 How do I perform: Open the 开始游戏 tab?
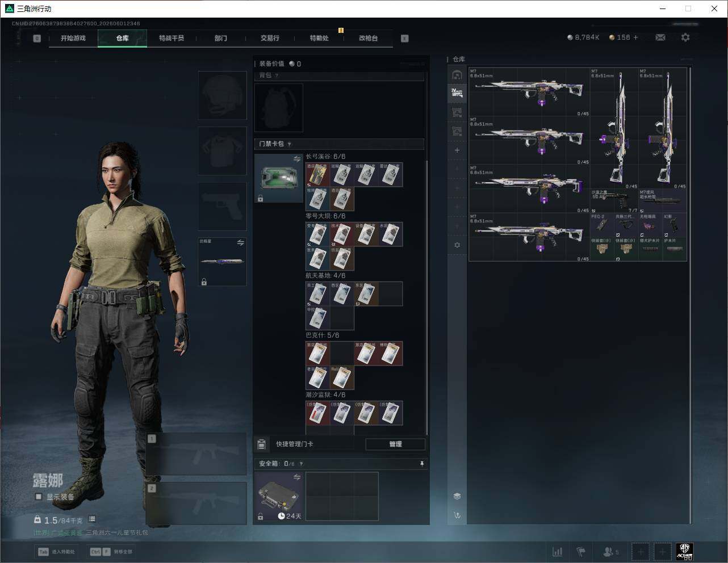click(73, 38)
